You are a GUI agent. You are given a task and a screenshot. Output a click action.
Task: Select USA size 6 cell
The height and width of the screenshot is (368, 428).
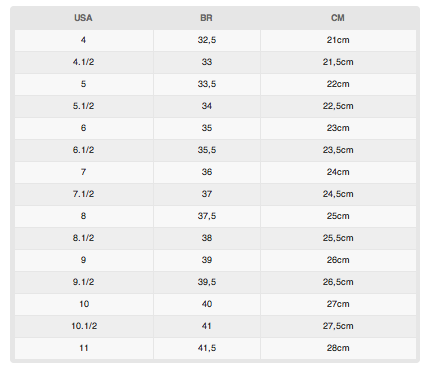coord(83,128)
